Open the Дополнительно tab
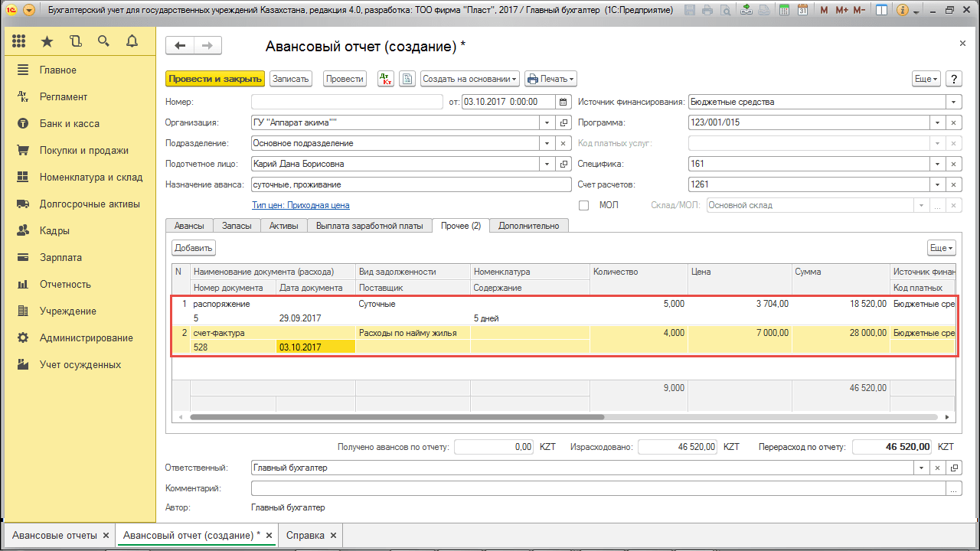This screenshot has height=551, width=980. 529,225
